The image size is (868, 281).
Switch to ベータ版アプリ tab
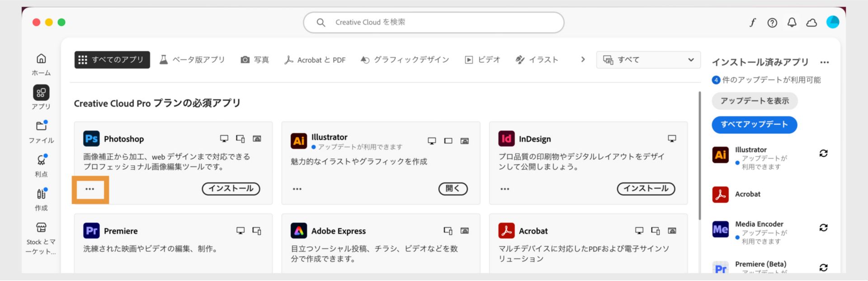[x=192, y=60]
